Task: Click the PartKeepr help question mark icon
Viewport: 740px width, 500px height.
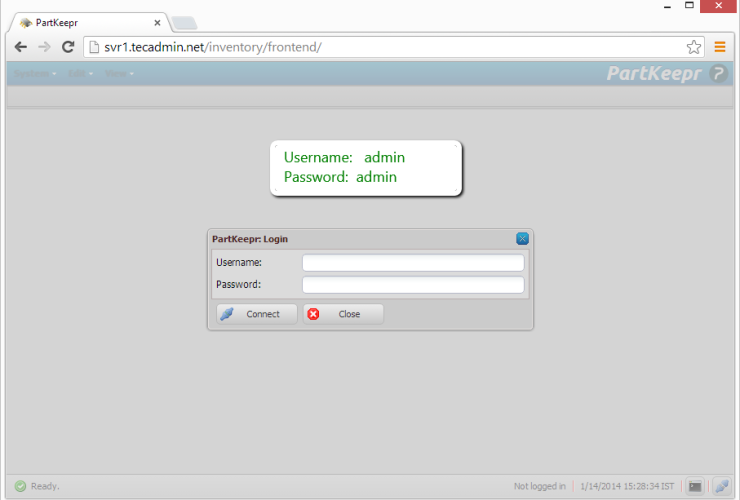Action: (x=718, y=73)
